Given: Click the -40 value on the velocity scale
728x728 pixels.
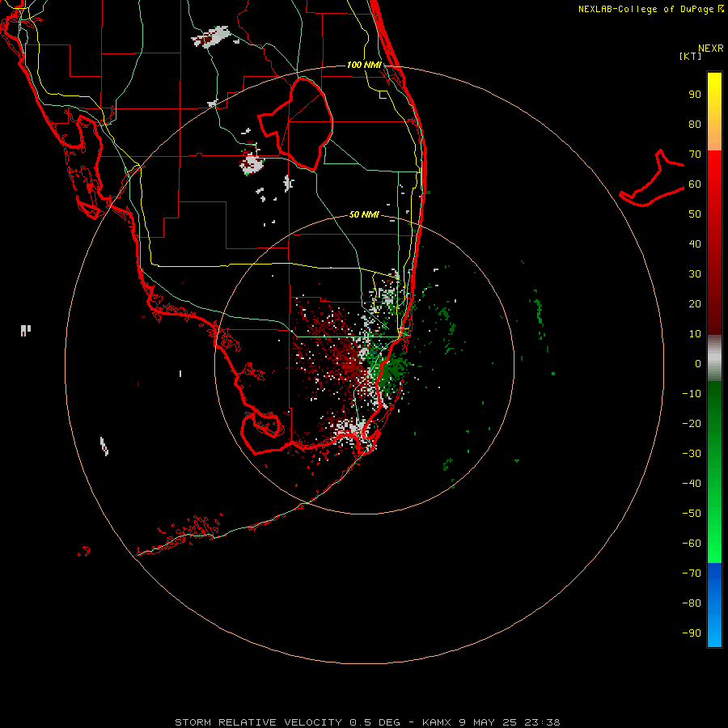Looking at the screenshot, I should [692, 484].
